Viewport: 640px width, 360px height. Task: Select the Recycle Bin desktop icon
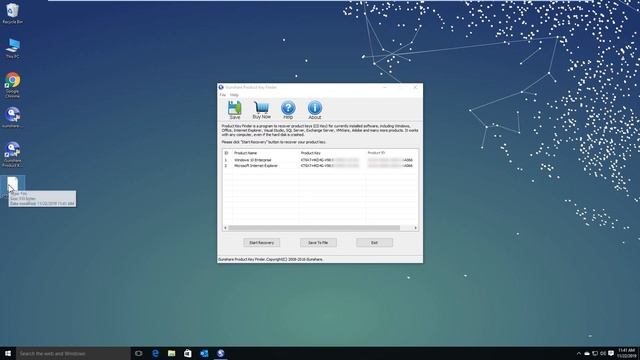[13, 13]
